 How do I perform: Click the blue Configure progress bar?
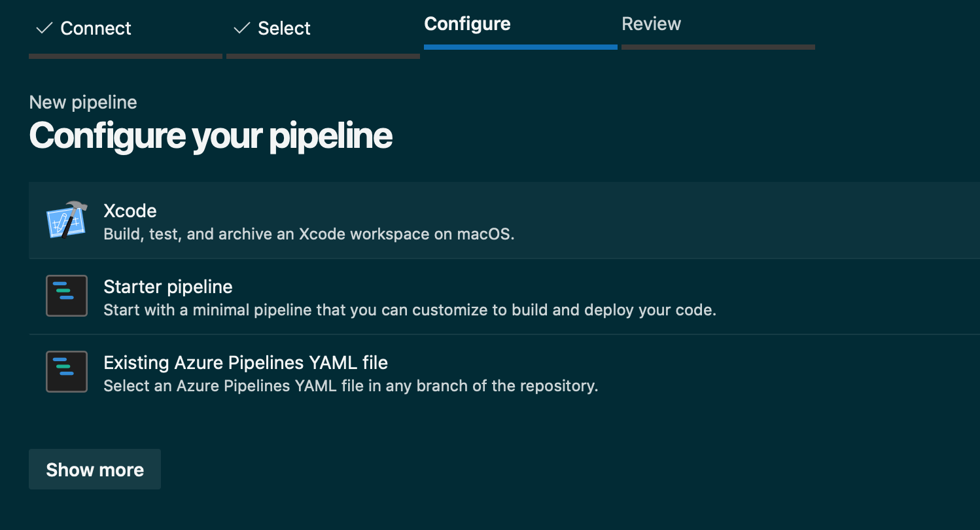click(520, 46)
